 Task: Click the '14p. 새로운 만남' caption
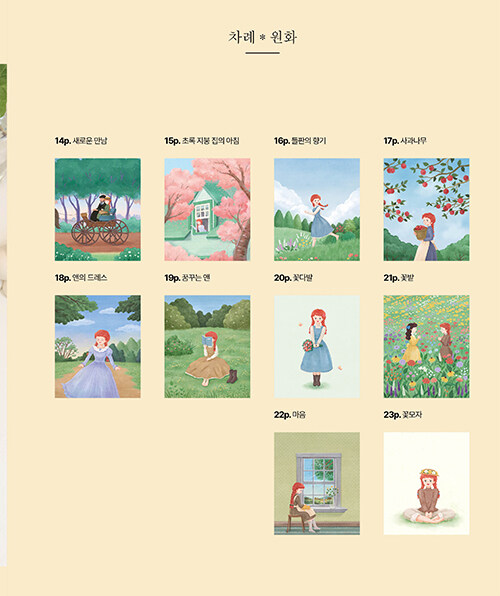tap(81, 141)
